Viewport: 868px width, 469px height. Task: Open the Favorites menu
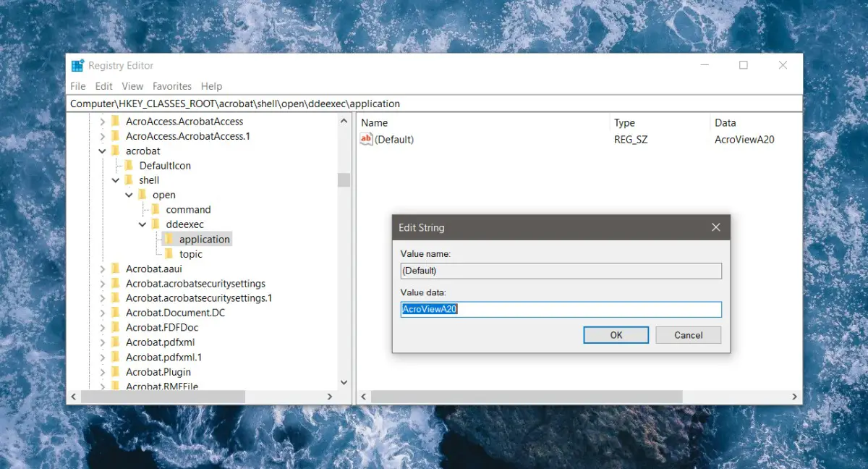click(172, 86)
